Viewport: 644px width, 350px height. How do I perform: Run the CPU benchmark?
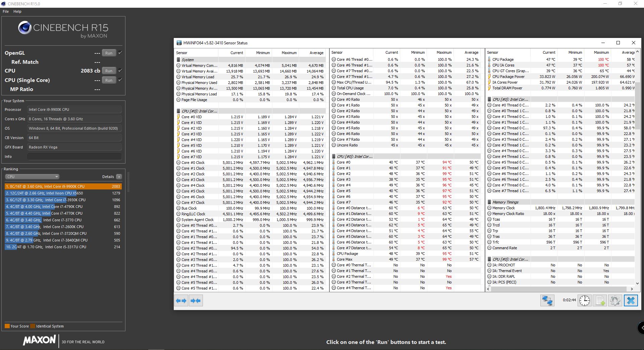tap(109, 71)
